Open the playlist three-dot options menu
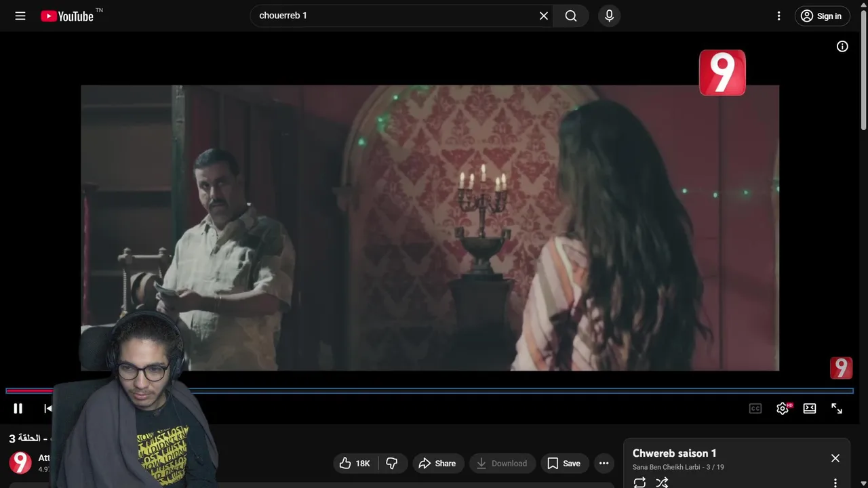The height and width of the screenshot is (488, 868). (835, 483)
